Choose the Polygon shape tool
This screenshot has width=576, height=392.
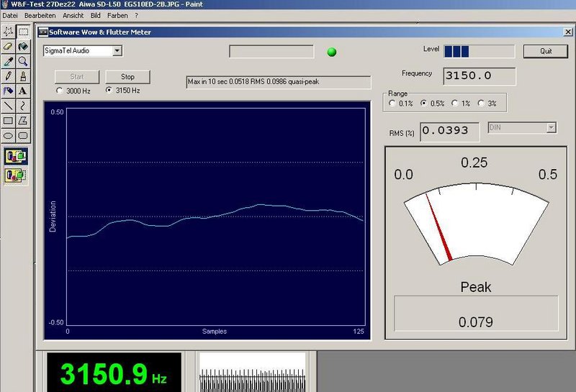tap(23, 120)
